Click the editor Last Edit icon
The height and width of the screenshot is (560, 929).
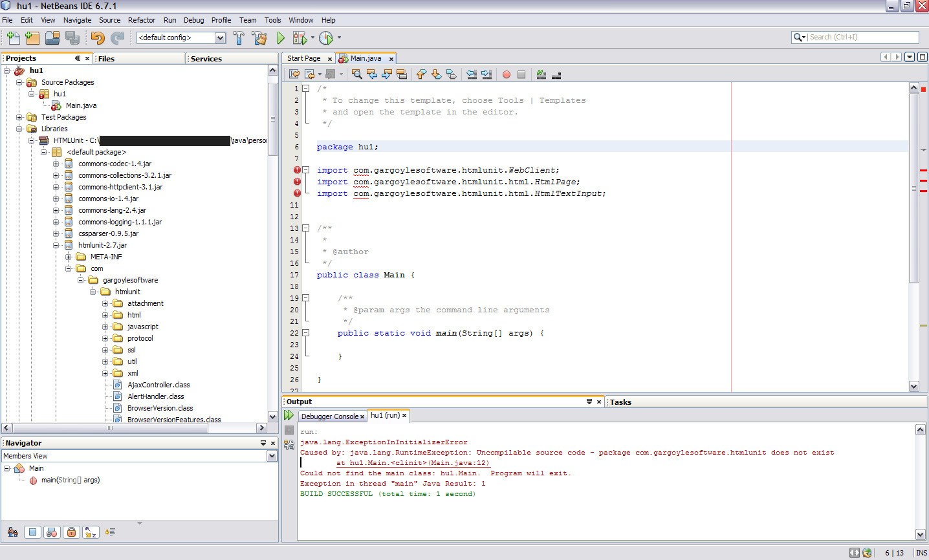(294, 74)
